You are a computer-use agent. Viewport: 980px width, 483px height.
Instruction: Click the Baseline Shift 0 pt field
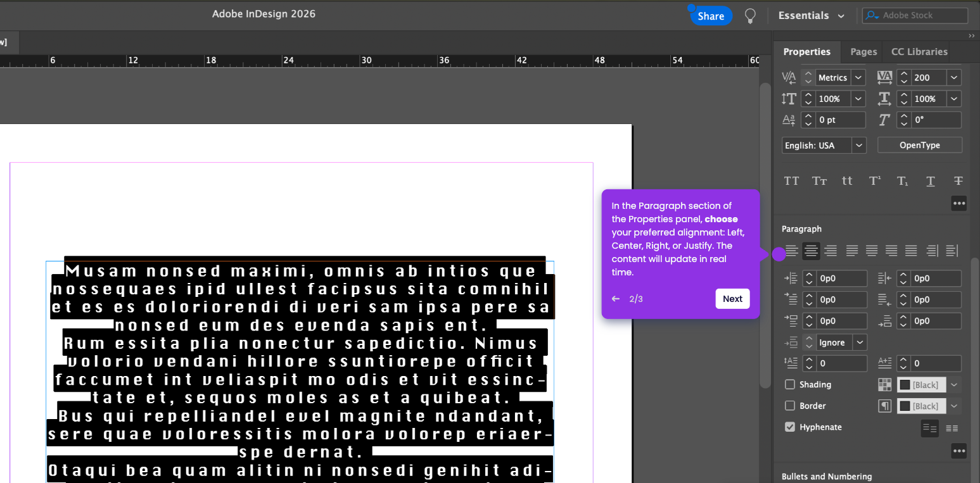click(x=841, y=120)
